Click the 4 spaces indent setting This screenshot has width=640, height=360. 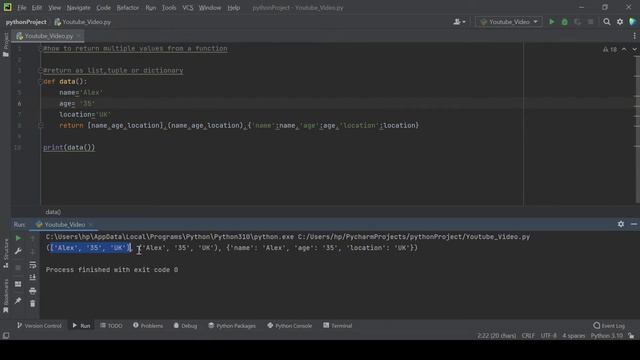point(573,336)
